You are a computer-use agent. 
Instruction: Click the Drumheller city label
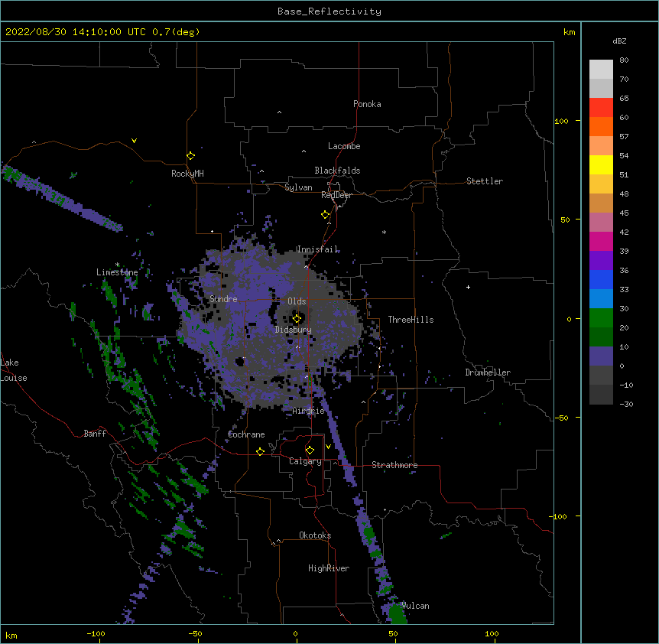[x=488, y=372]
